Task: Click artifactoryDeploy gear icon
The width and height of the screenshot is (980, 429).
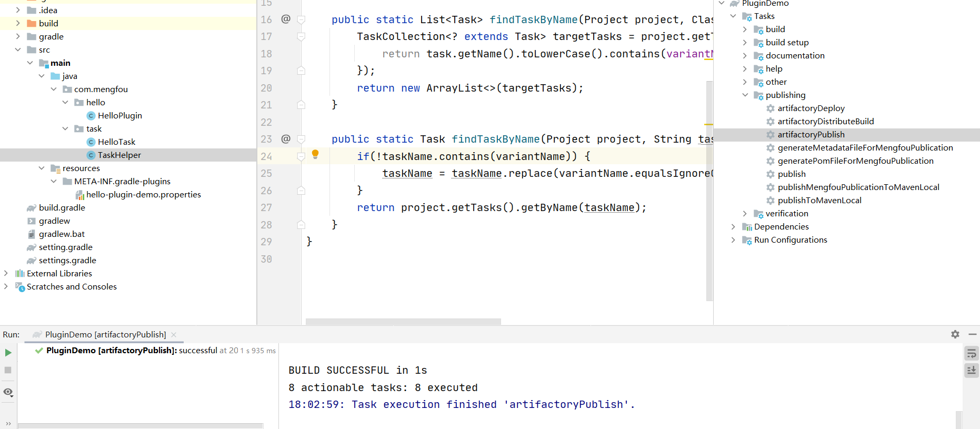Action: click(x=771, y=108)
